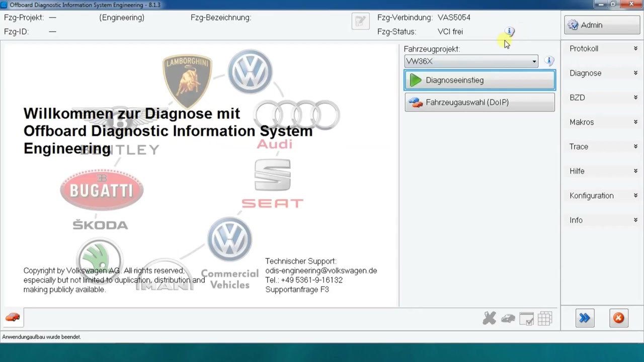644x362 pixels.
Task: Click the red circle exit button
Action: pos(618,318)
